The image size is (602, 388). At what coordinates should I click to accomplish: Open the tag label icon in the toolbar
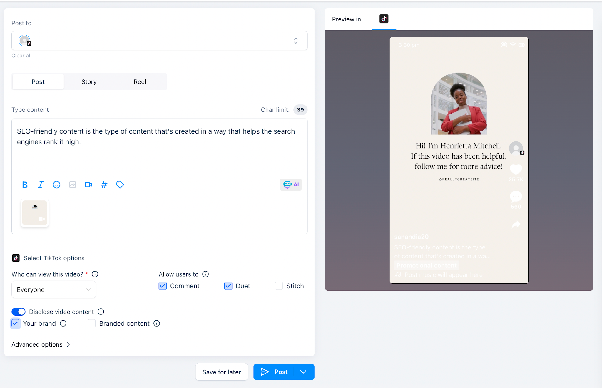[x=120, y=185]
